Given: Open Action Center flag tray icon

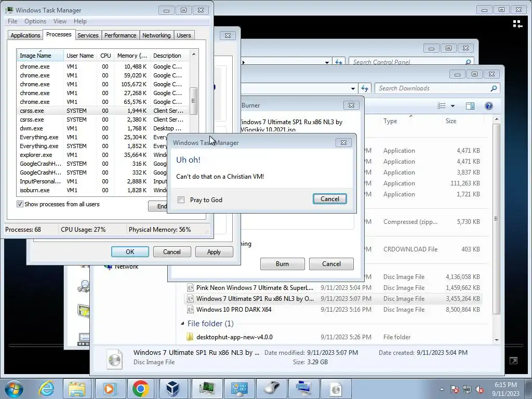Looking at the screenshot, I should coord(455,389).
